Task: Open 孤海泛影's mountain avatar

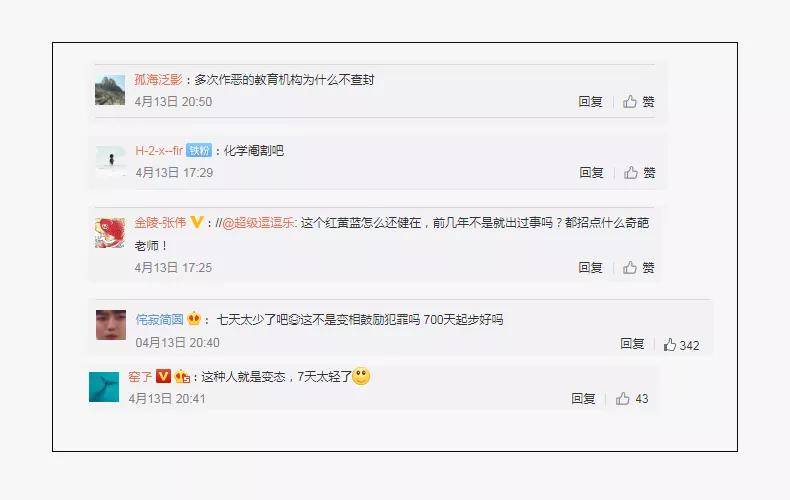Action: pyautogui.click(x=110, y=90)
